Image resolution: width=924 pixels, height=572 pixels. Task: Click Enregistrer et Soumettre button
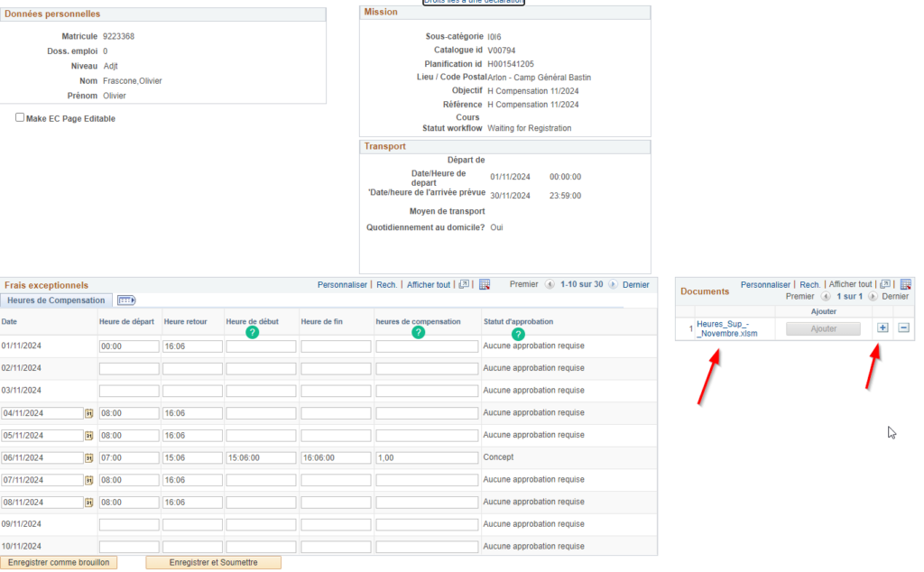point(214,562)
